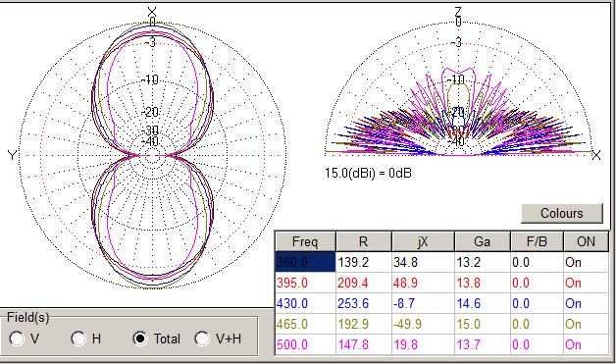
Task: Click the Ga column header
Action: [x=483, y=241]
